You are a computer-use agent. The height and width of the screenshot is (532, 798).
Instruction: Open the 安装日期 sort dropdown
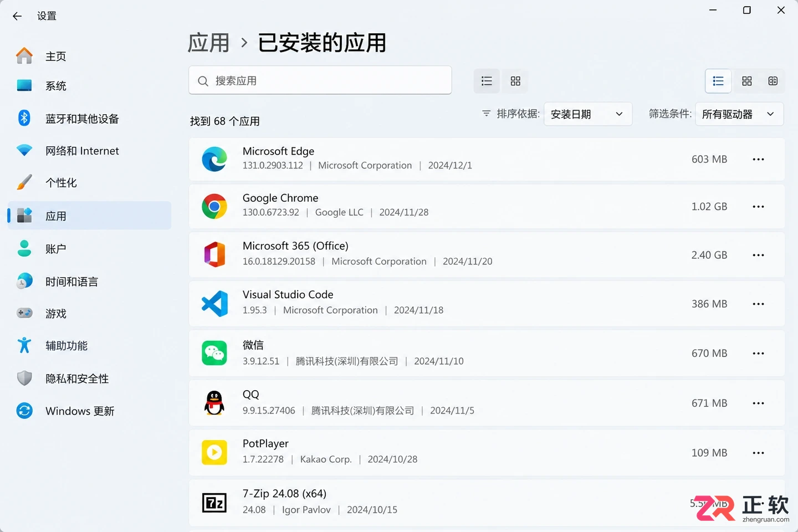click(x=588, y=114)
